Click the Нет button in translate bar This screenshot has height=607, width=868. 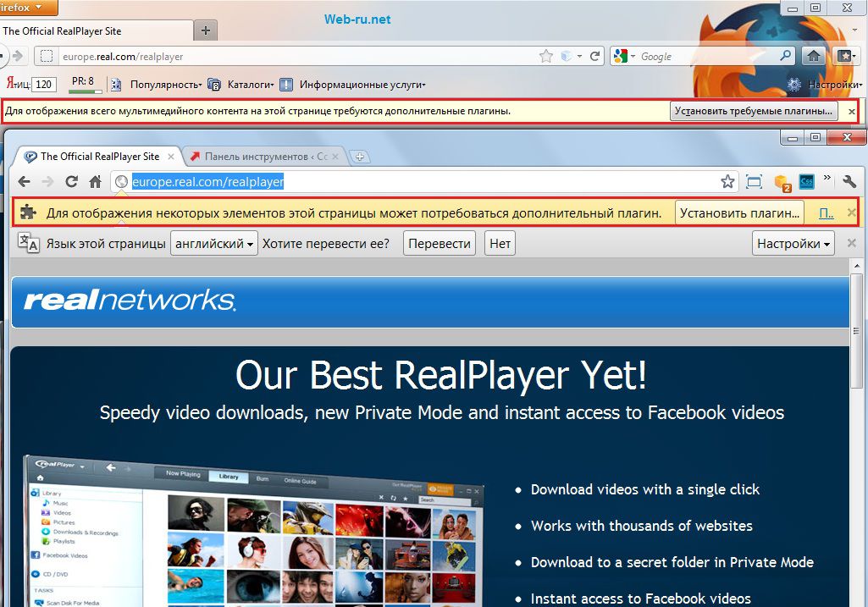click(x=500, y=244)
